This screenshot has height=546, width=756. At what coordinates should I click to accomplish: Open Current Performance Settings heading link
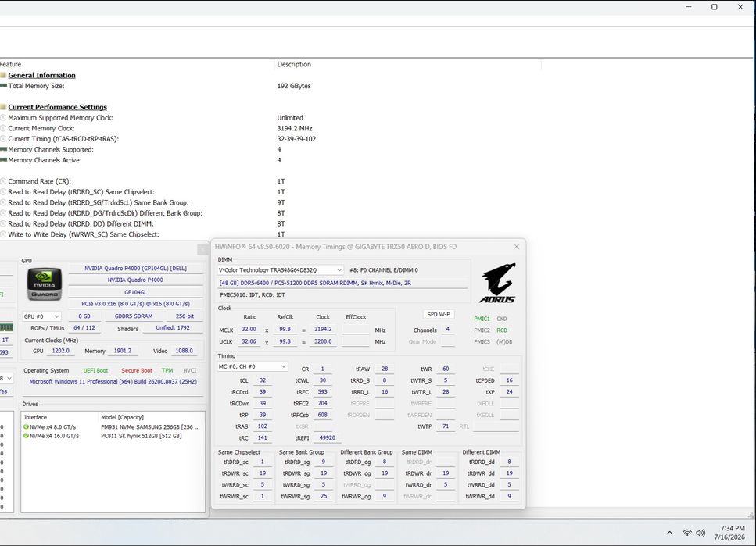57,107
